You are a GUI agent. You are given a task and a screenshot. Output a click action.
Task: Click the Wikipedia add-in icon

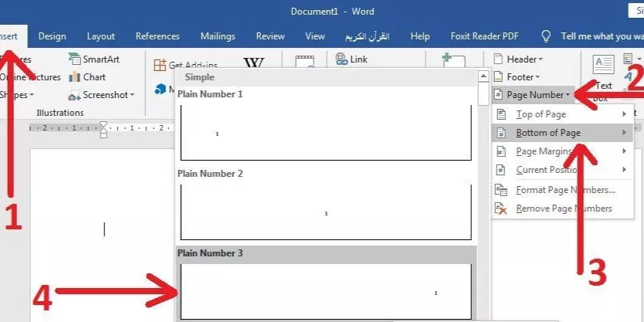pyautogui.click(x=254, y=63)
